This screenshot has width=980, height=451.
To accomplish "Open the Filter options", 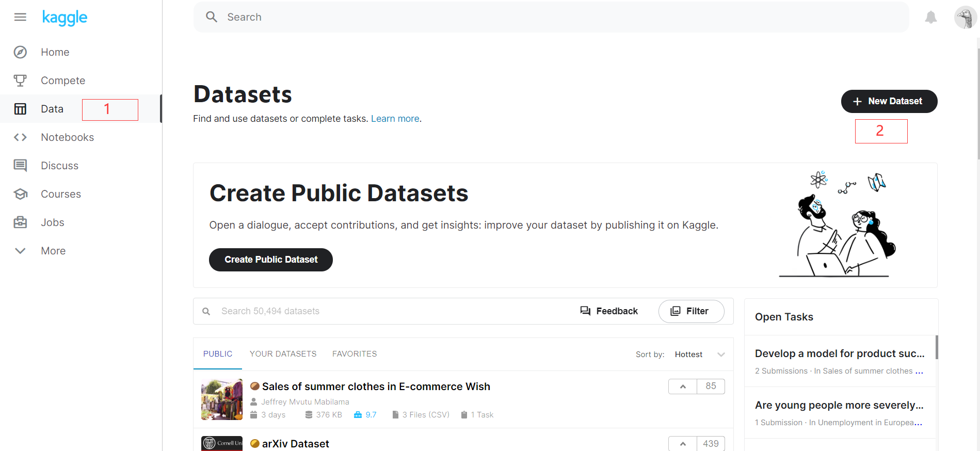I will (x=691, y=311).
